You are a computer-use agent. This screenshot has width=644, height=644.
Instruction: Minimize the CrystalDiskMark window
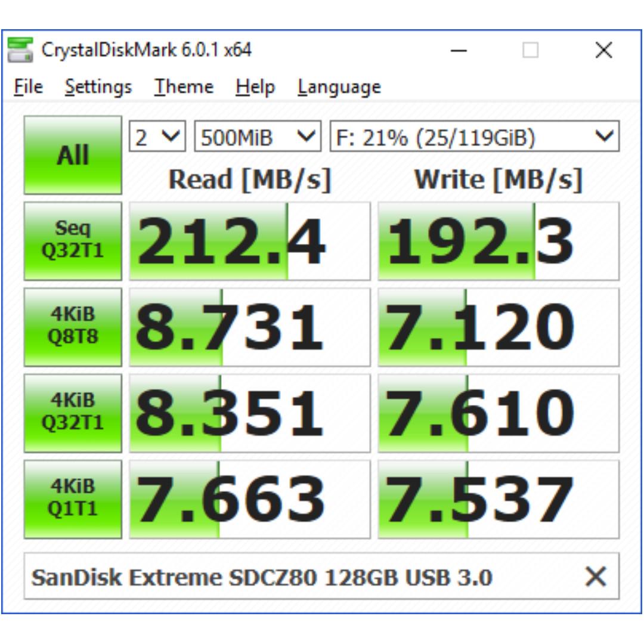point(459,51)
